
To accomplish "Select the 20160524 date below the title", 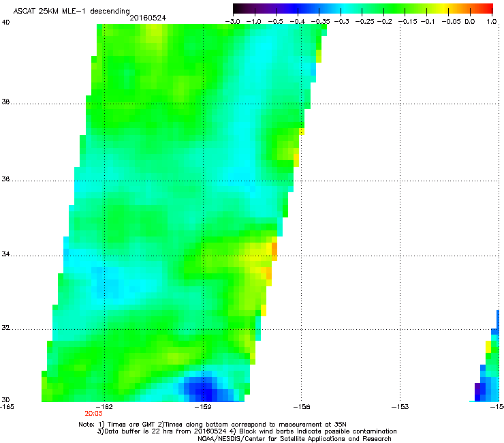I will [x=148, y=18].
